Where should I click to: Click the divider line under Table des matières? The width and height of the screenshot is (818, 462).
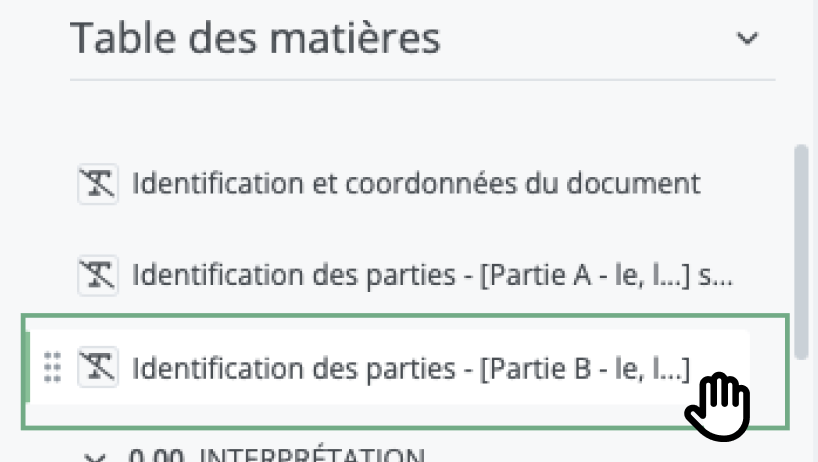[422, 79]
